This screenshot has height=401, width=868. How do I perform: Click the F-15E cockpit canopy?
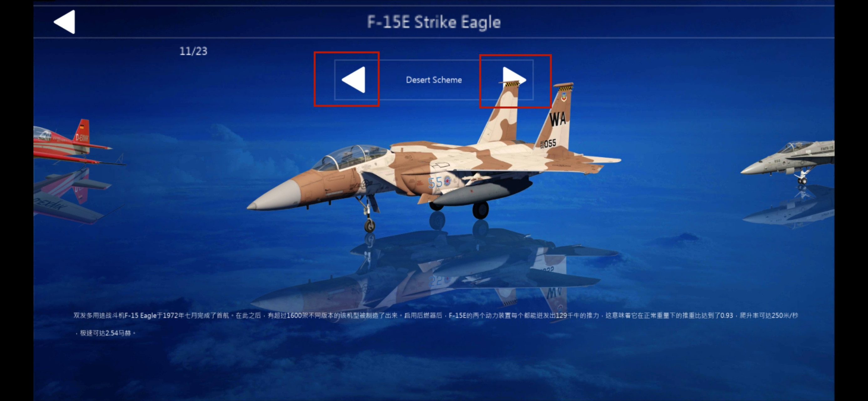coord(351,157)
